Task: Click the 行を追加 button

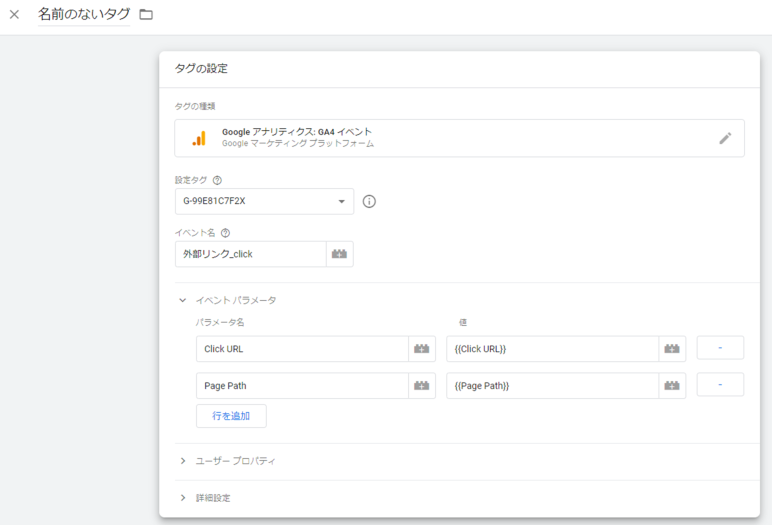Action: [x=231, y=416]
